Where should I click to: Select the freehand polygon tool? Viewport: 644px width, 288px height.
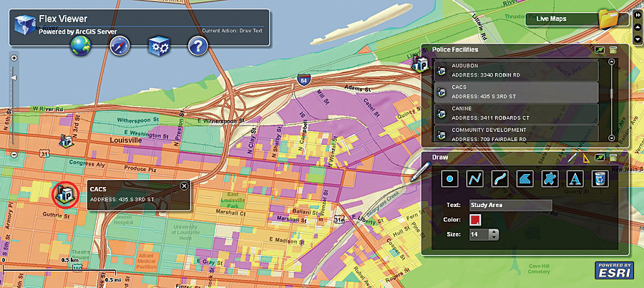[x=550, y=178]
